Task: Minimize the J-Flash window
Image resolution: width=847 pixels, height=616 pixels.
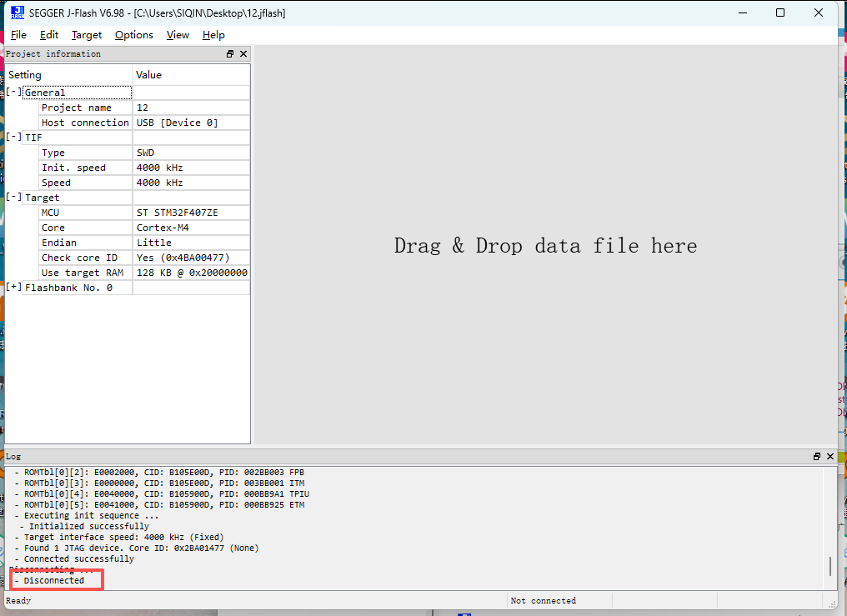Action: 743,13
